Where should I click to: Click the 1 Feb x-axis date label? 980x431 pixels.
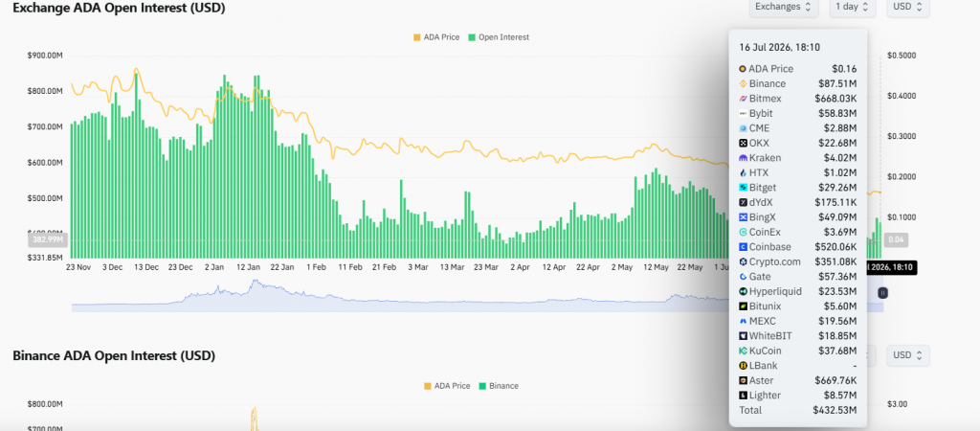click(316, 267)
